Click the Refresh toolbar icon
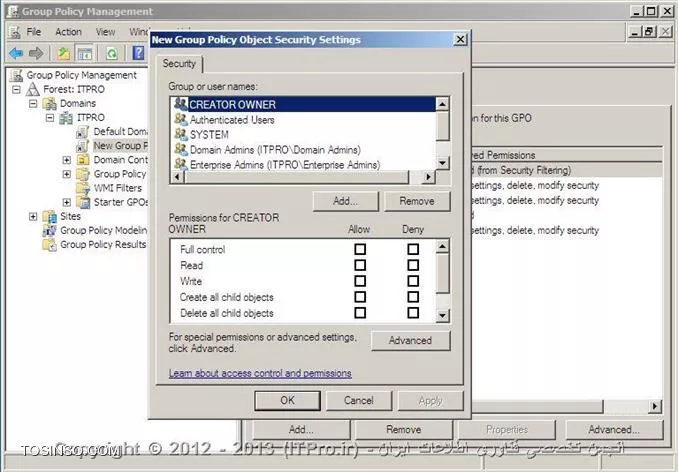Viewport: 678px width, 472px height. coord(112,54)
